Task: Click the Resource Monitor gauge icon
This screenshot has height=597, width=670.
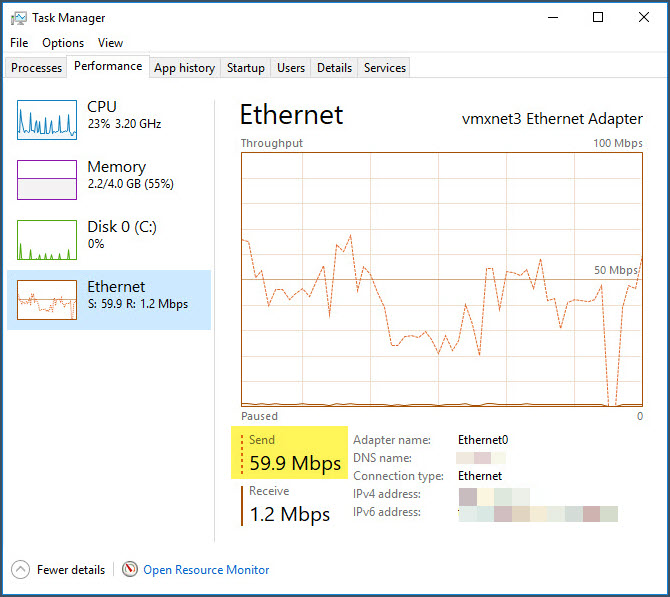Action: (x=130, y=570)
